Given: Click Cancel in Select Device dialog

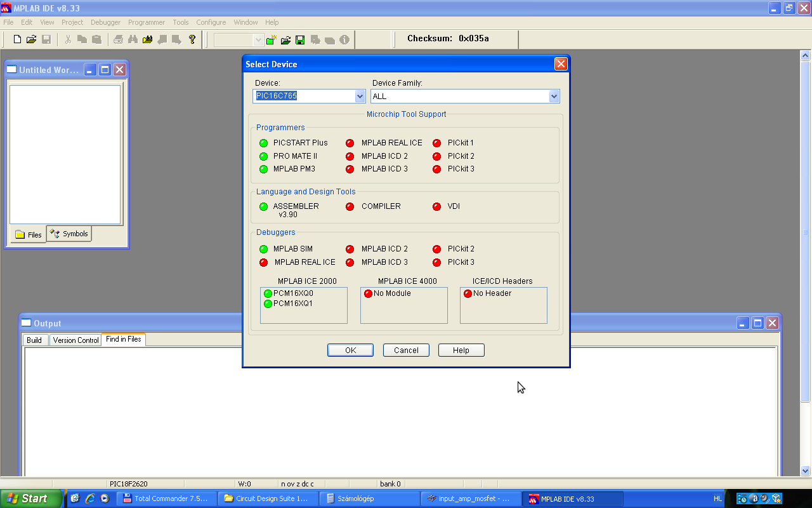Looking at the screenshot, I should (406, 351).
